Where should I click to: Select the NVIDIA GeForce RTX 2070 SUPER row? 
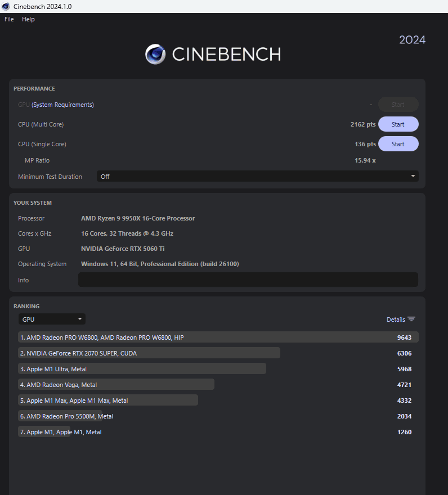point(218,353)
